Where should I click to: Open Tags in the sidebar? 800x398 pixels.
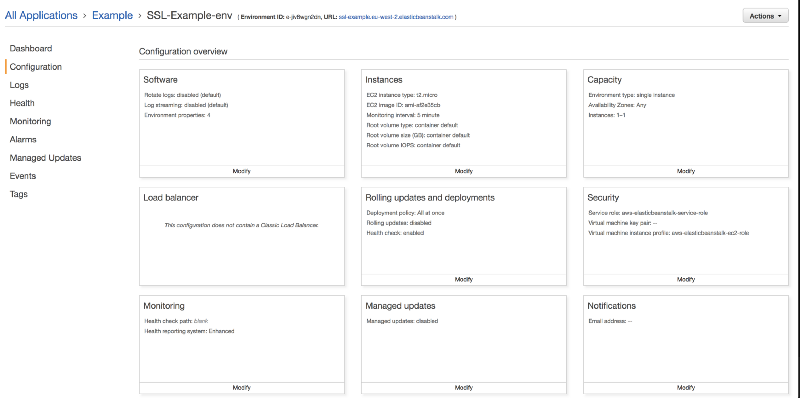pyautogui.click(x=18, y=194)
